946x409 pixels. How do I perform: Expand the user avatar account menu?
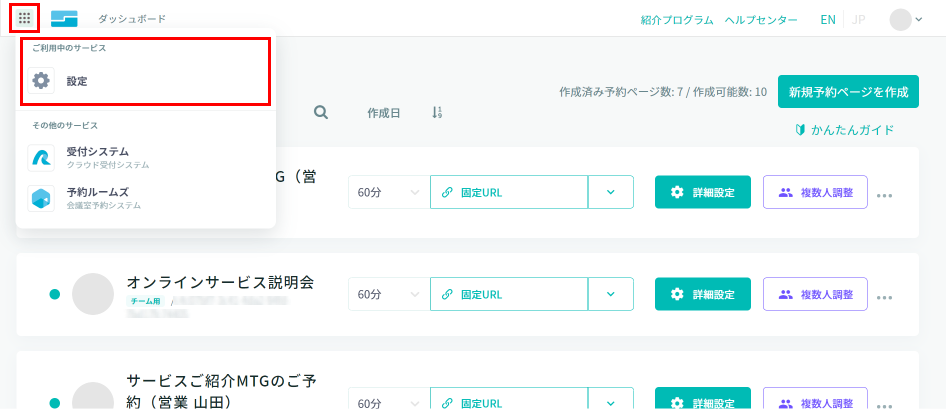[906, 19]
